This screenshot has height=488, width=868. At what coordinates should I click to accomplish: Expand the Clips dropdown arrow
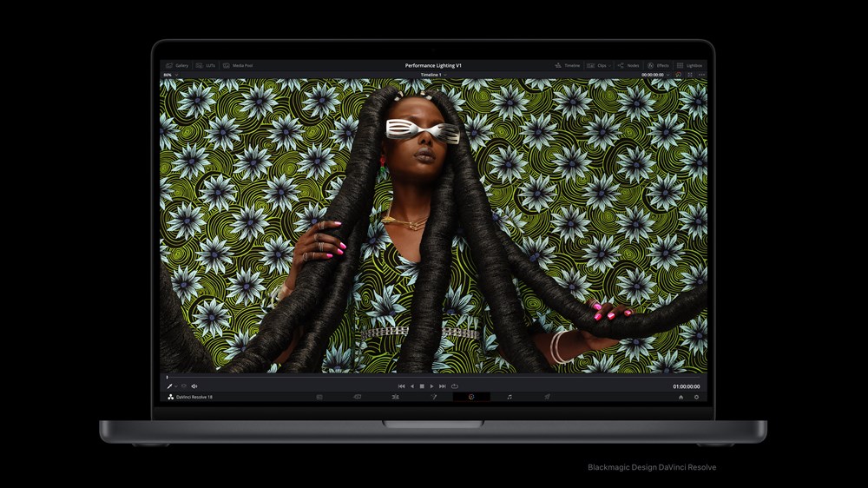point(610,65)
